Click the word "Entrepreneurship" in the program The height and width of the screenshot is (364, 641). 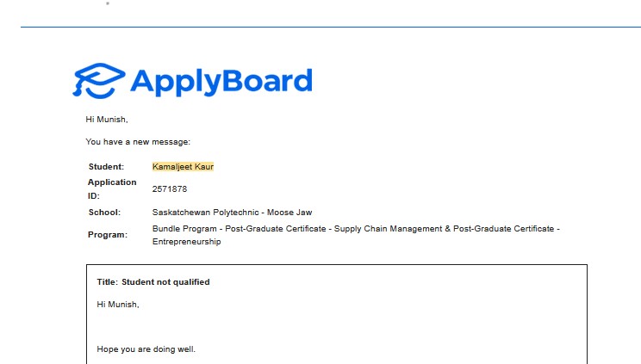point(186,242)
